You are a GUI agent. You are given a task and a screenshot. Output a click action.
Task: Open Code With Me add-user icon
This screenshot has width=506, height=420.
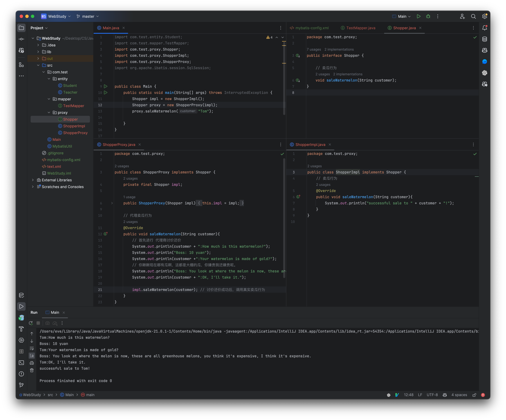462,16
